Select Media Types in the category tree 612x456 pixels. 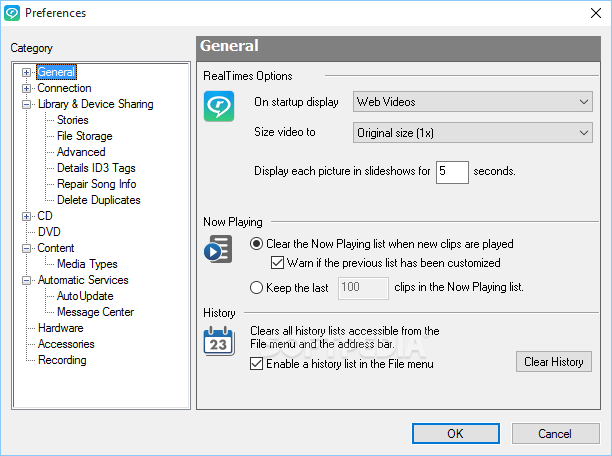point(87,264)
